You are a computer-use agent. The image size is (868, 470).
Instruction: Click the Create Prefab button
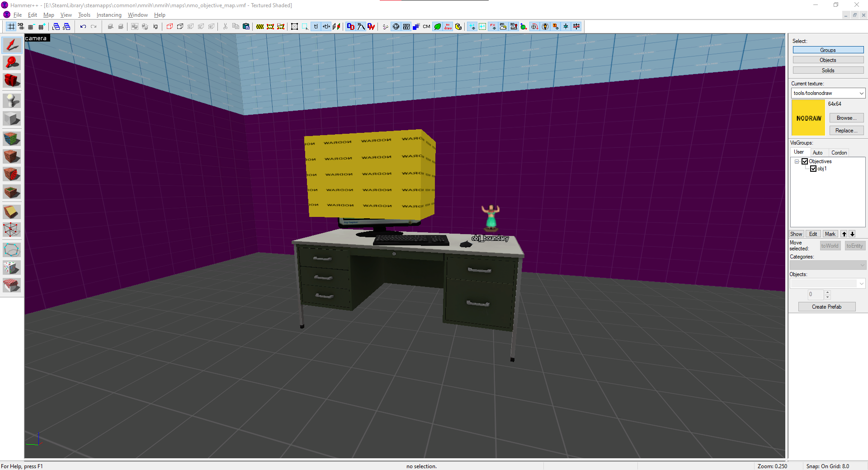click(x=827, y=307)
